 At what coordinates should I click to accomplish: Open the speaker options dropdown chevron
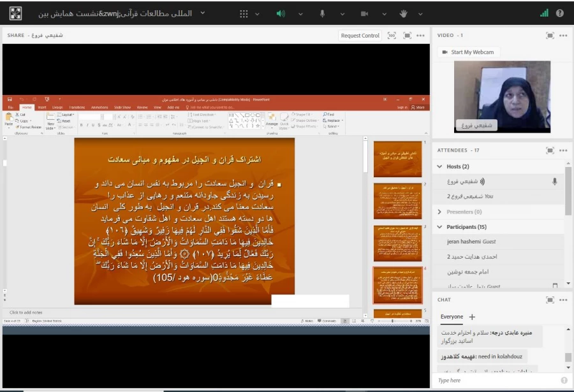coord(299,14)
